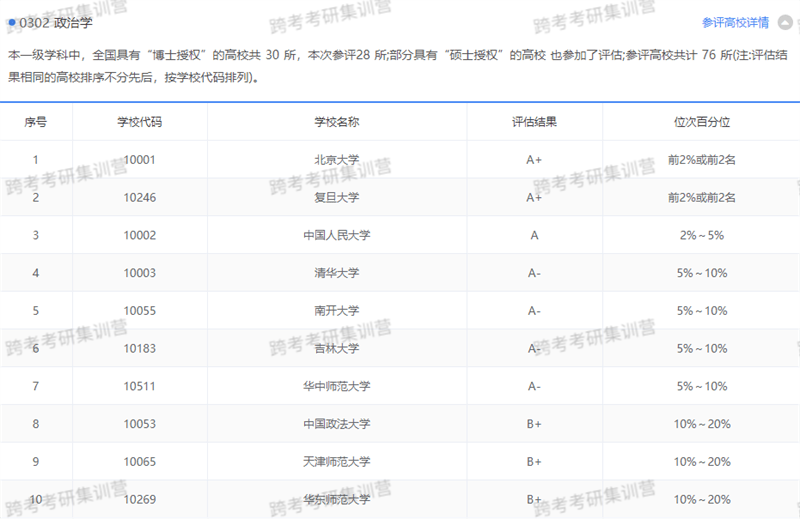Click the 评估结果 column header
Image resolution: width=800 pixels, height=519 pixels.
tap(534, 122)
